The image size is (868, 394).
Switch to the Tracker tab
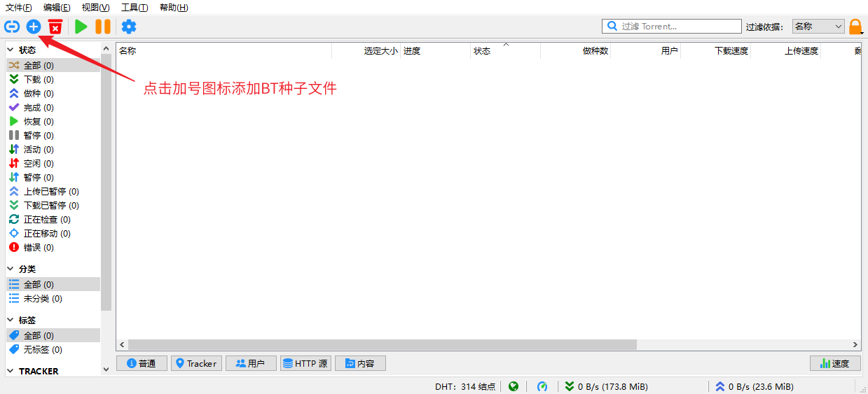[x=196, y=363]
